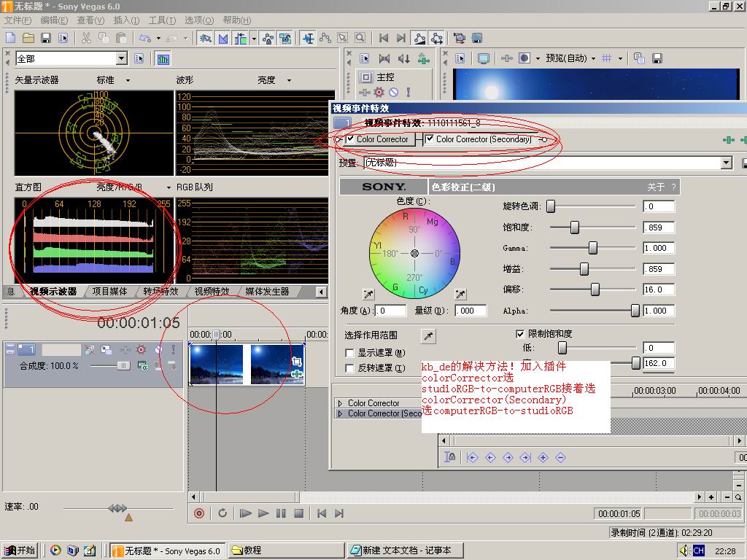Open the 预览(自动) quality dropdown
Image resolution: width=747 pixels, height=560 pixels.
593,58
